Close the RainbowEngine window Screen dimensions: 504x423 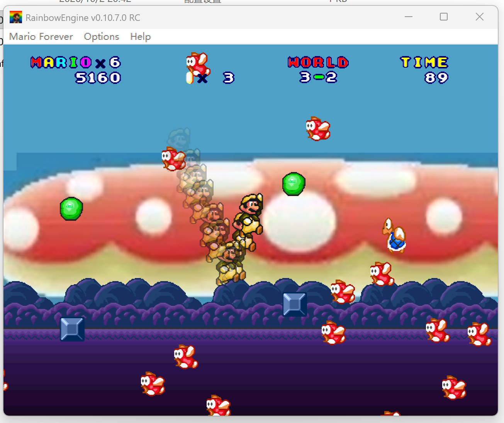[x=480, y=17]
